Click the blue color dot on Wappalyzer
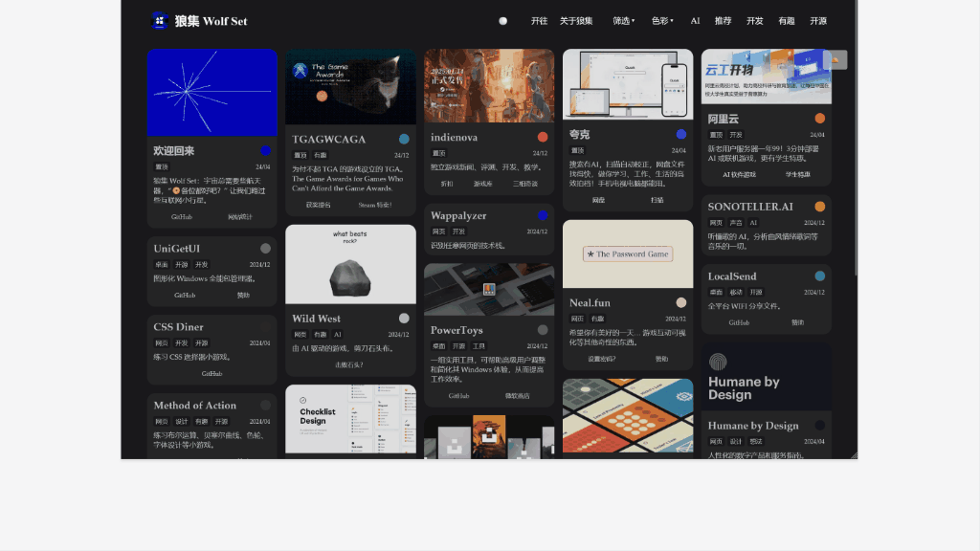This screenshot has width=980, height=551. tap(543, 215)
